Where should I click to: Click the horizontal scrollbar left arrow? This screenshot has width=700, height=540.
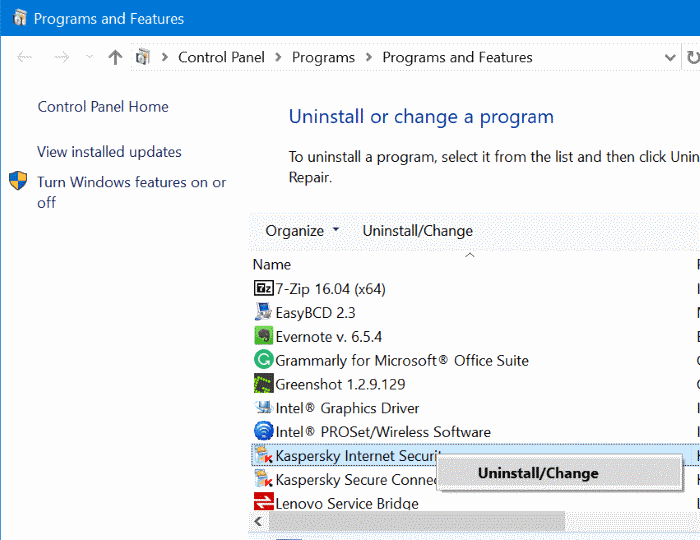pyautogui.click(x=259, y=522)
